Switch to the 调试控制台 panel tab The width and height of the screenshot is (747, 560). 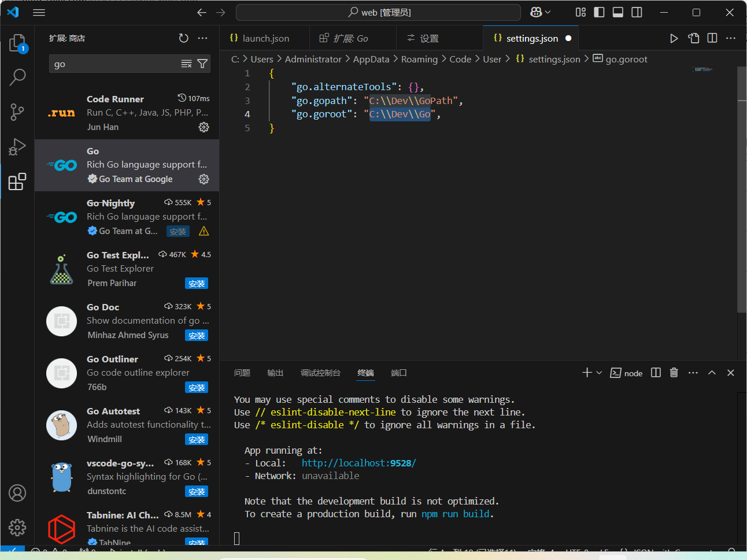point(320,373)
